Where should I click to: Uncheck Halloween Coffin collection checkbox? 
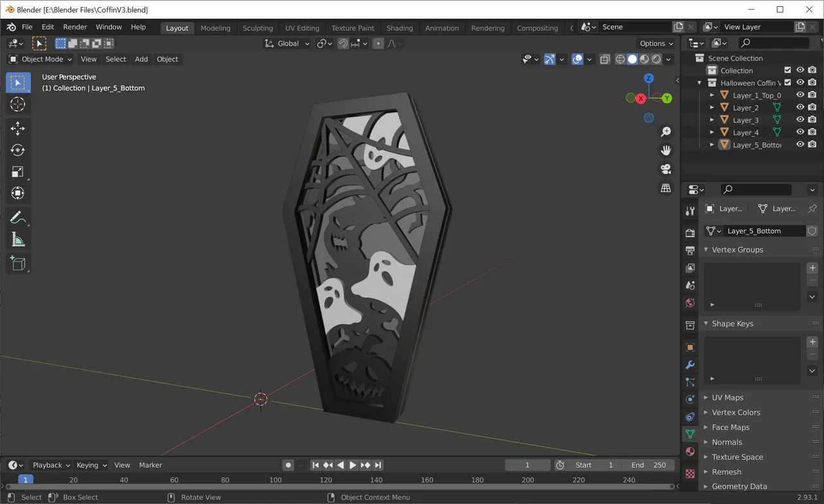[787, 82]
